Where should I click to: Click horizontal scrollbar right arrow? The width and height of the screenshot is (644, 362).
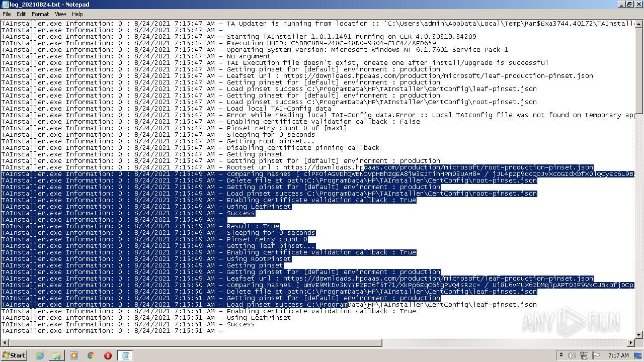point(631,343)
